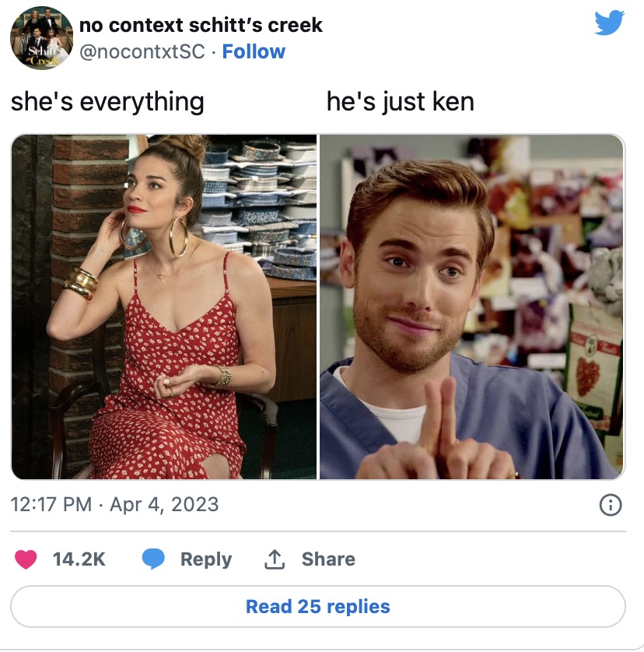
Task: Click the "he's just ken" tweet text
Action: pos(401,102)
